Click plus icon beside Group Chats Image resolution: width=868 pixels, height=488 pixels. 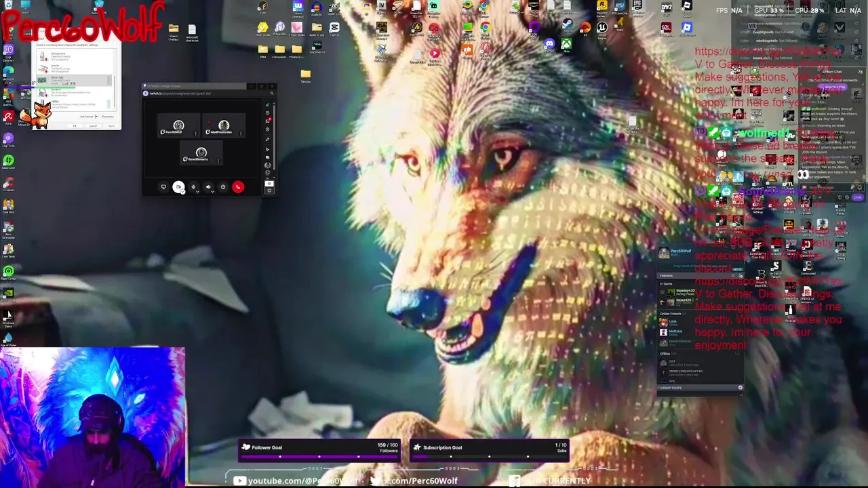tap(740, 388)
